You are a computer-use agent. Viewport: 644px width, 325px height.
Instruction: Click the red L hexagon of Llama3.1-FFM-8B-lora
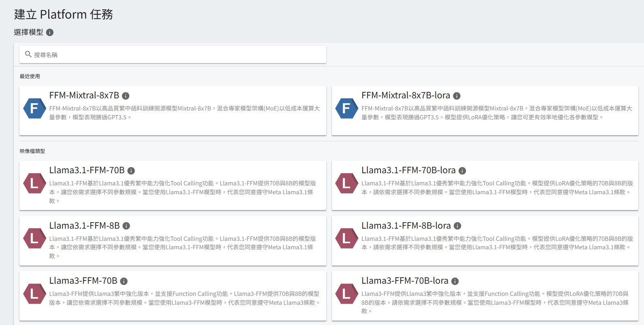point(346,238)
